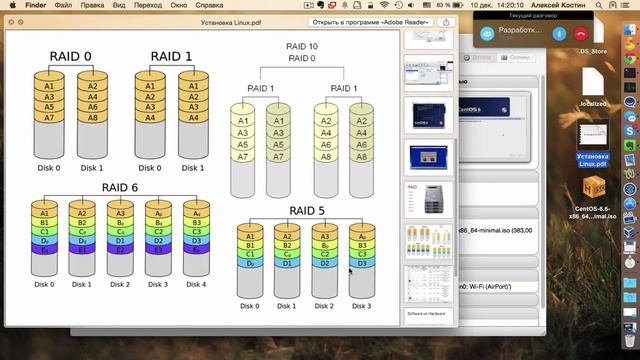Screen dimensions: 640x360
Task: Select the RAID server page thumbnail
Action: point(428,199)
